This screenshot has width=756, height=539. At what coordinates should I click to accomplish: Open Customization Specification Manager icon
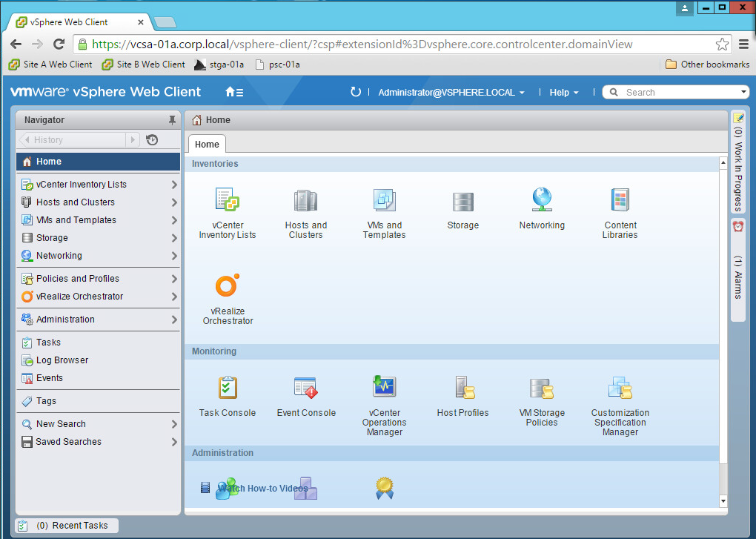pos(620,388)
